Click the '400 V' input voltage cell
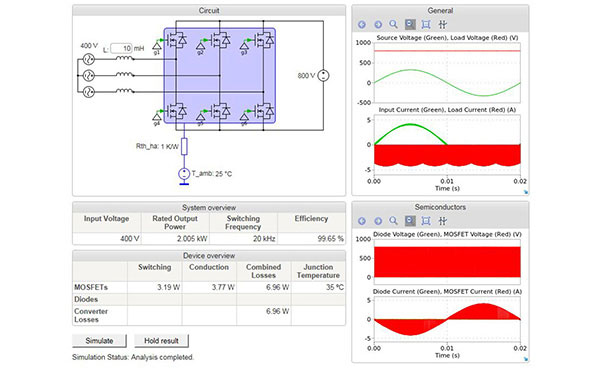Image resolution: width=600 pixels, height=370 pixels. (x=107, y=239)
